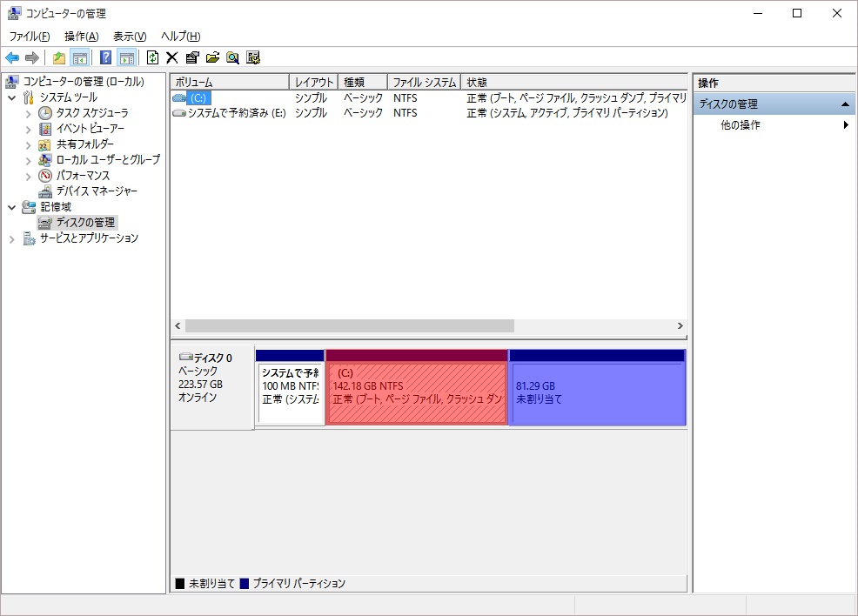
Task: Select the ディスク 0 disk label
Action: pos(212,387)
